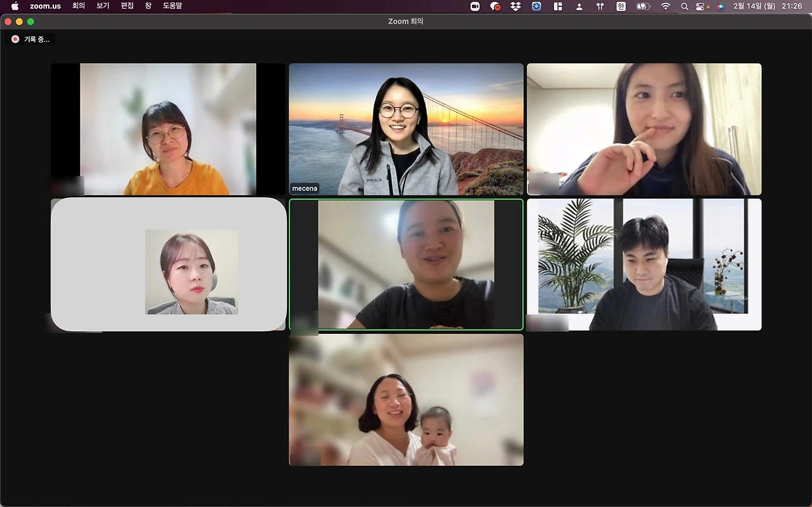
Task: Click the Zoom camera menu bar icon
Action: 475,6
